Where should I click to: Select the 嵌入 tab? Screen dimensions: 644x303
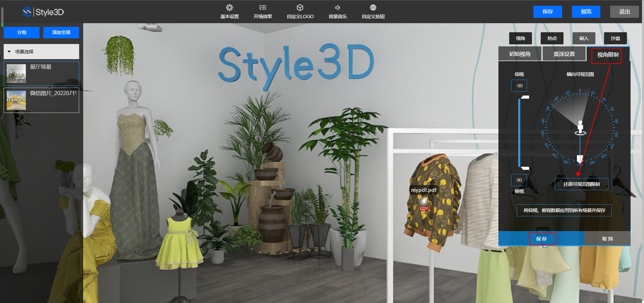click(584, 38)
